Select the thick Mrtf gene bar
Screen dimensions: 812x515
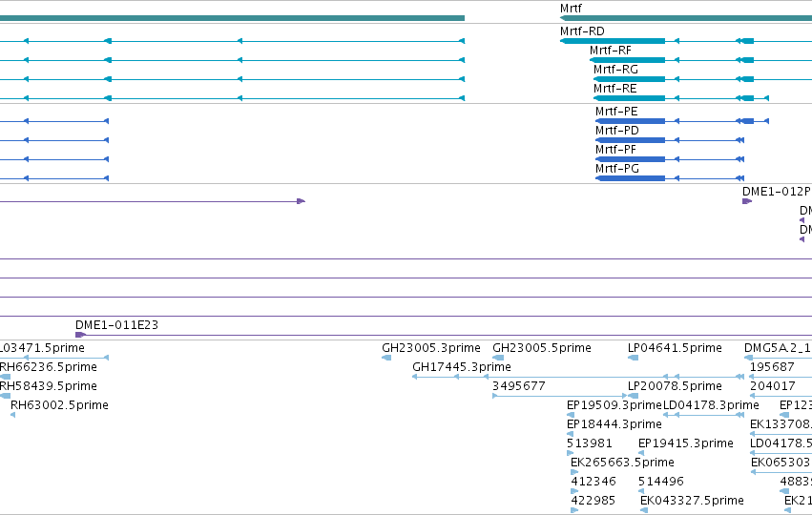pyautogui.click(x=686, y=18)
